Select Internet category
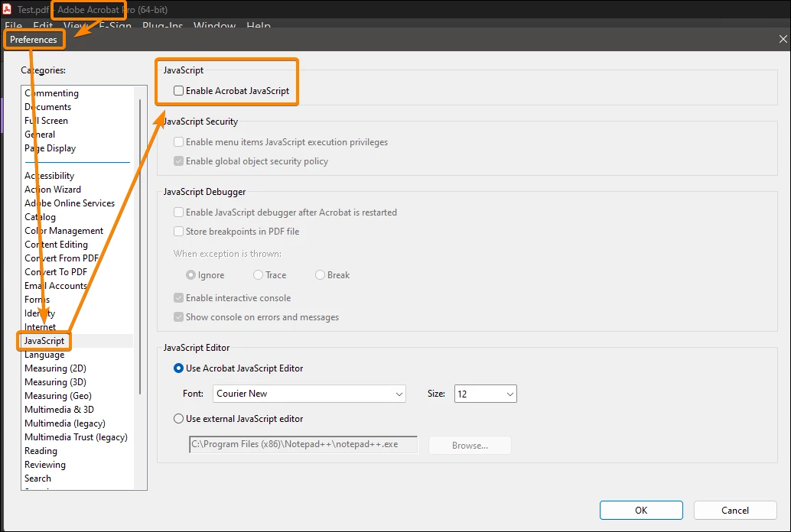Image resolution: width=791 pixels, height=532 pixels. pyautogui.click(x=40, y=327)
